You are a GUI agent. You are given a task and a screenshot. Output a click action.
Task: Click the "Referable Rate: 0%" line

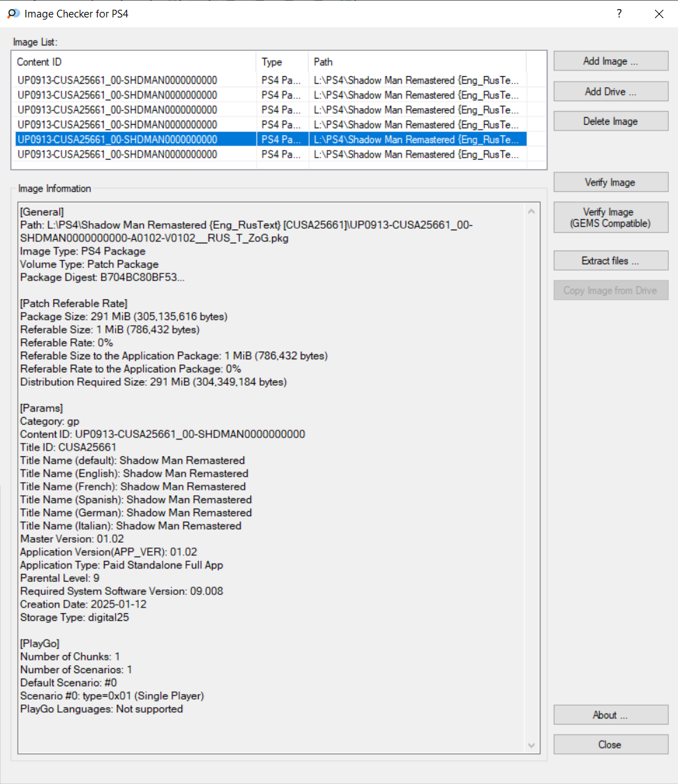tap(66, 343)
